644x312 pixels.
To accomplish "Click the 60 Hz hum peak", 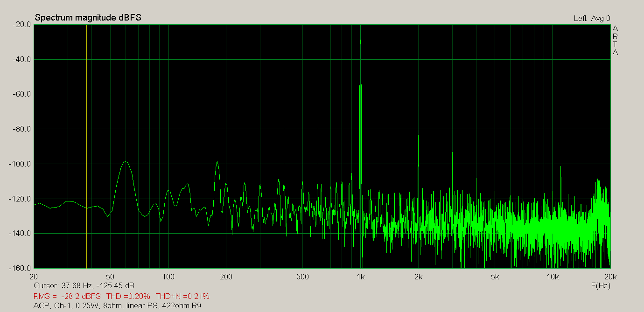I will click(125, 161).
